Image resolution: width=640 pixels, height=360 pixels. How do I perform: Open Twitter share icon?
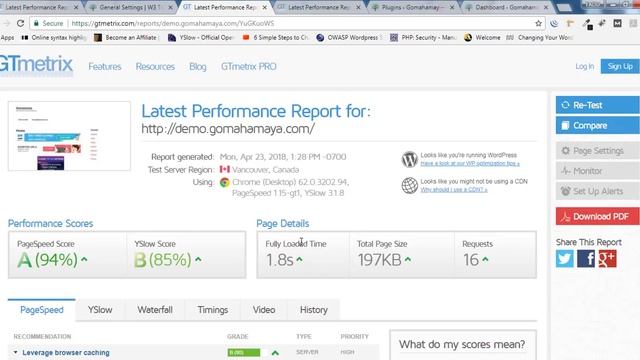point(564,259)
